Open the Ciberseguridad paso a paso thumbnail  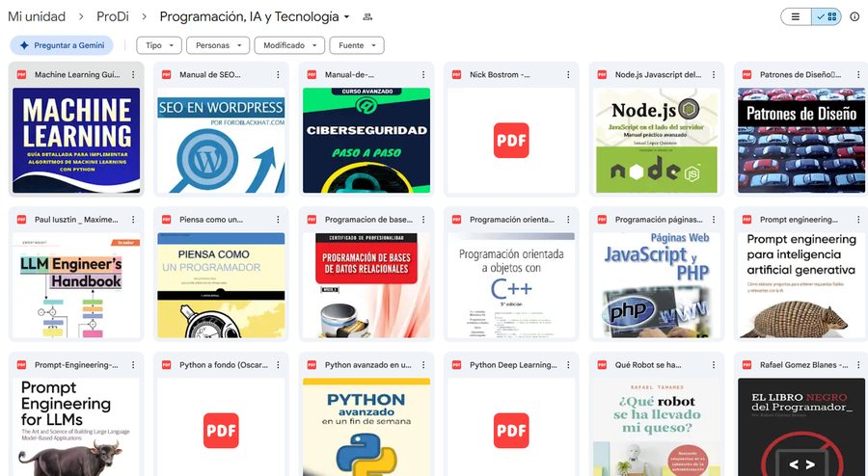[x=366, y=141]
